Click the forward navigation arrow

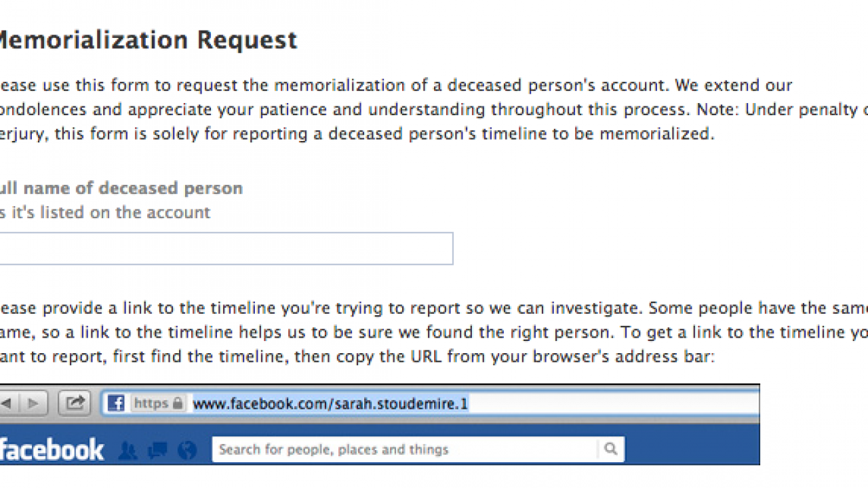[34, 403]
